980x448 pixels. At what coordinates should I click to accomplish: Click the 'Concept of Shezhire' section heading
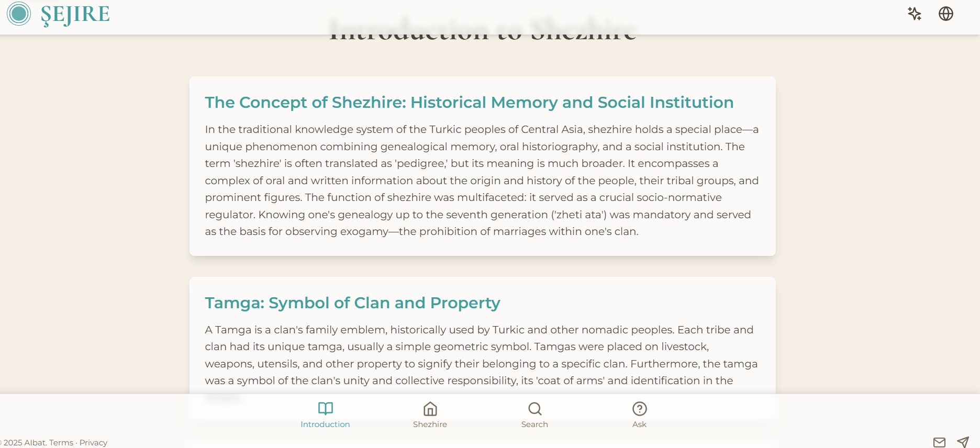(469, 103)
